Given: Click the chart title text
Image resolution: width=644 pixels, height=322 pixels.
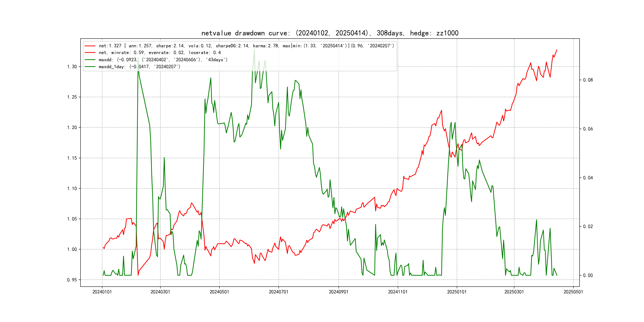Looking at the screenshot, I should pos(330,33).
